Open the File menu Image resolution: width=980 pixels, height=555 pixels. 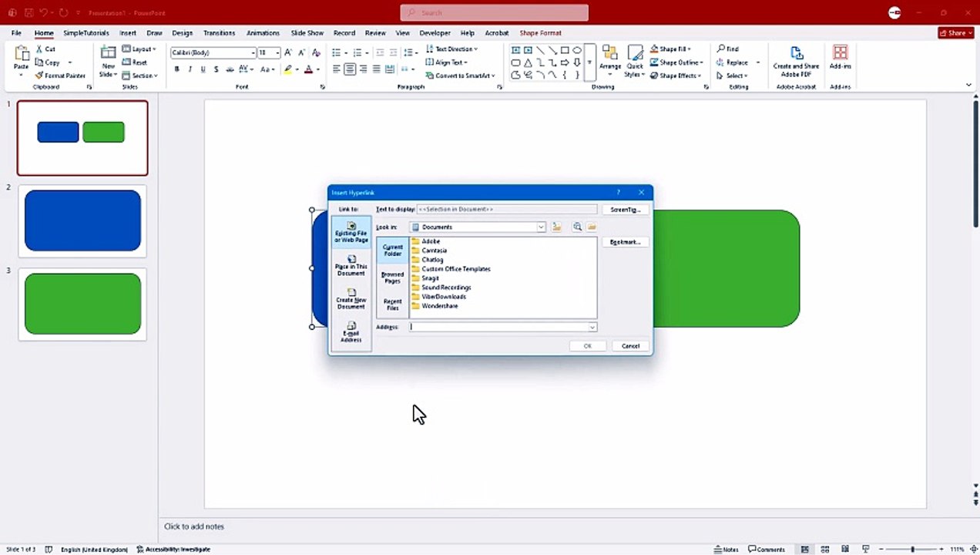tap(16, 33)
